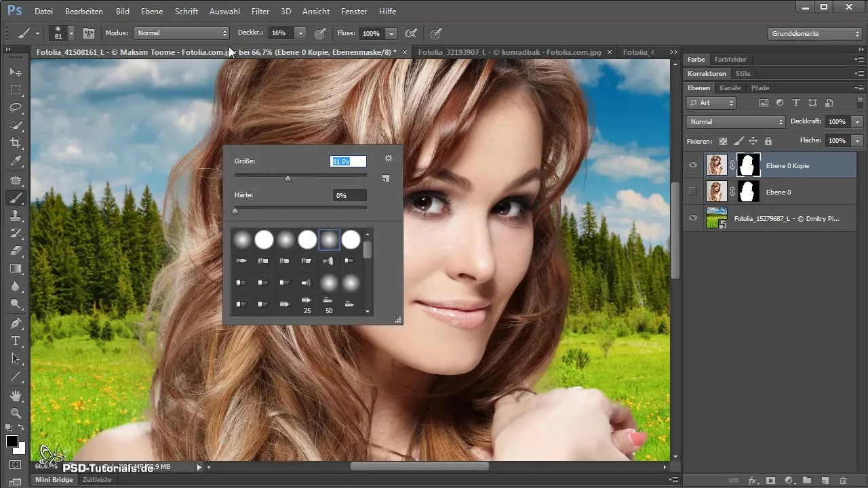This screenshot has height=488, width=868.
Task: Select the Gradient tool
Action: [x=16, y=269]
